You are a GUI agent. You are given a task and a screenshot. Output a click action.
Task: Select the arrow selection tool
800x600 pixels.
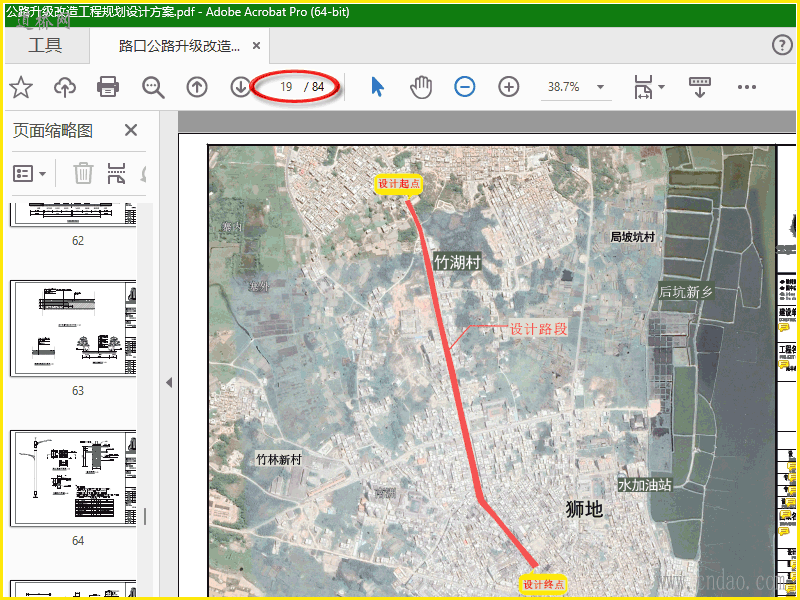click(377, 87)
